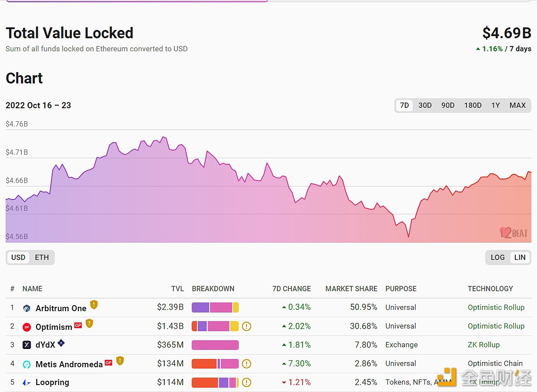Click the Metis Andromeda teal logo icon
The width and height of the screenshot is (537, 392).
[27, 364]
